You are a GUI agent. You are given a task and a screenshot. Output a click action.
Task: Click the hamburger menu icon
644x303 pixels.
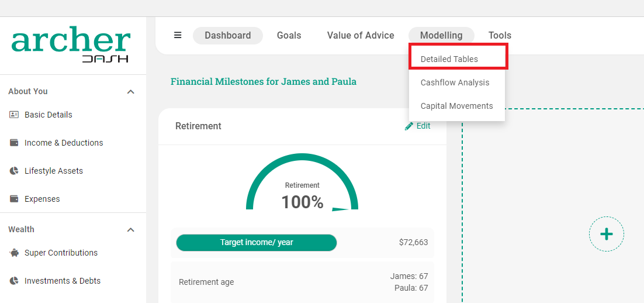pyautogui.click(x=178, y=35)
